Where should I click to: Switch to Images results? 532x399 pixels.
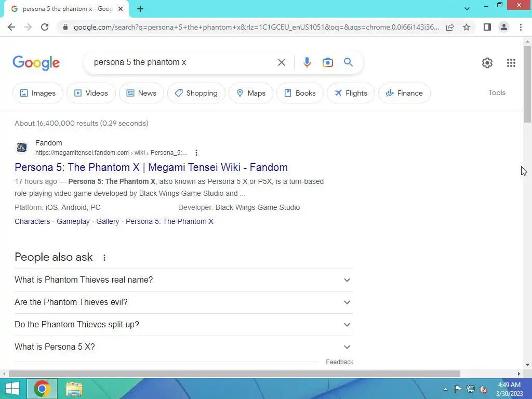(x=37, y=93)
